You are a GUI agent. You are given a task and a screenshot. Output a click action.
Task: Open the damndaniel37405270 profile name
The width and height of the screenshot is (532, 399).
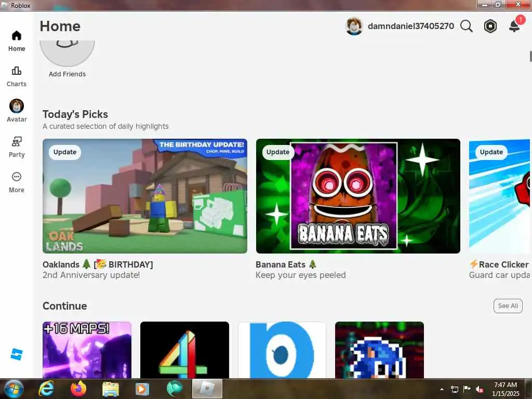[410, 26]
